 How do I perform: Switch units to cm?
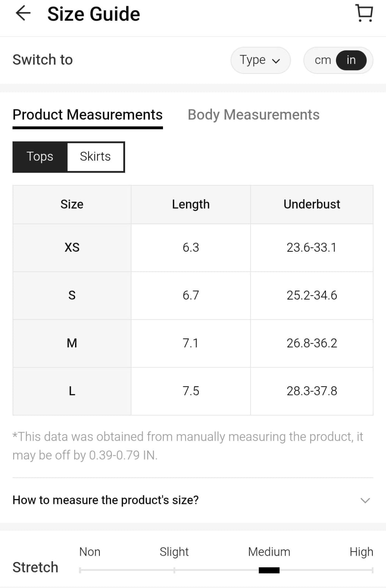point(323,60)
